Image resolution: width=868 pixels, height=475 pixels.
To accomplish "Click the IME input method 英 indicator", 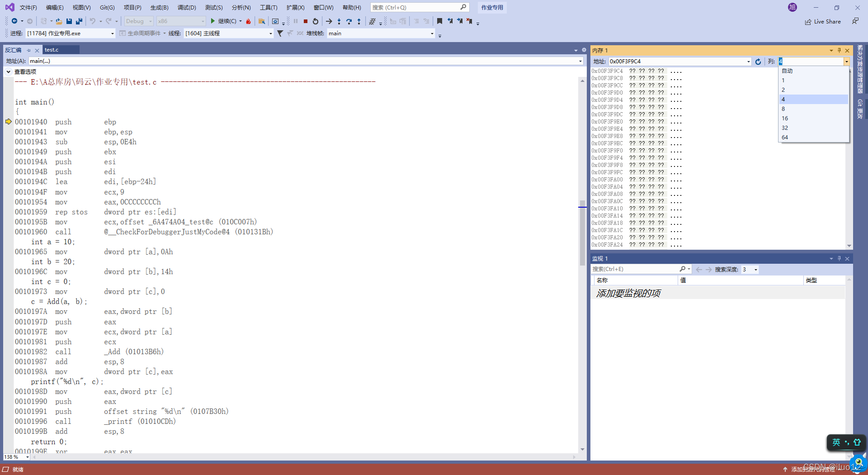I will coord(836,442).
